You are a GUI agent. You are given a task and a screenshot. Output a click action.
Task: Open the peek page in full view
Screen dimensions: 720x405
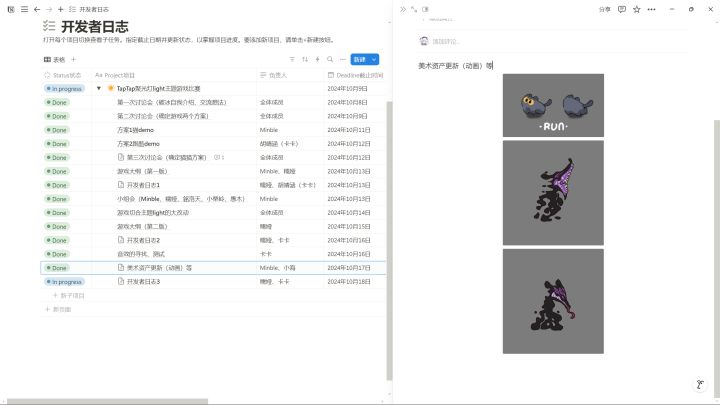414,9
